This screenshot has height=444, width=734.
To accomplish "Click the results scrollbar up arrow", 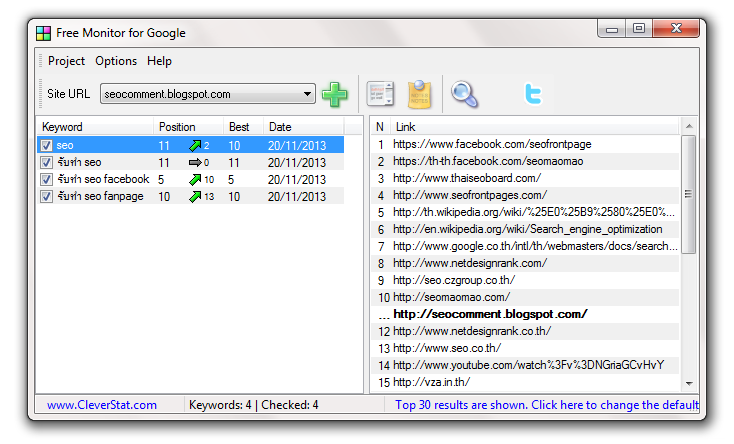I will click(689, 126).
